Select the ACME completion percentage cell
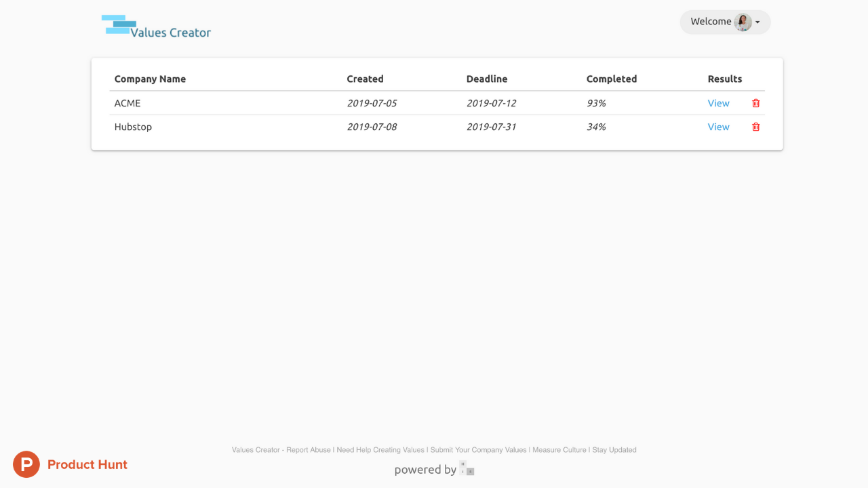Screen dimensions: 868x488 [x=596, y=103]
